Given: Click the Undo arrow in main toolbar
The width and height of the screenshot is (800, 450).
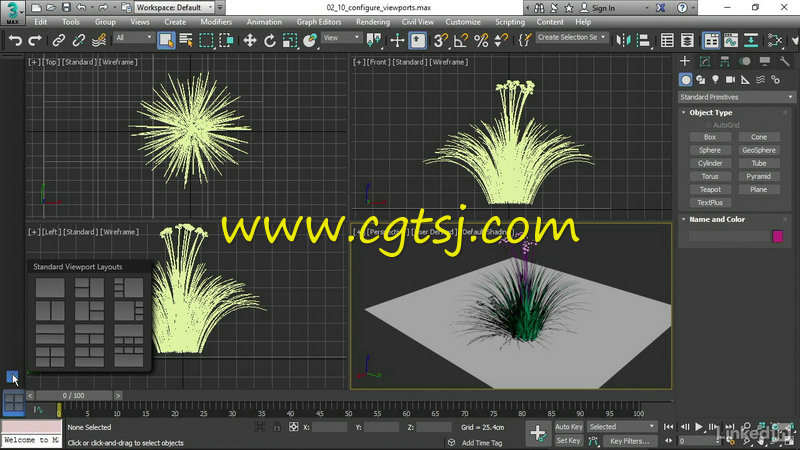Looking at the screenshot, I should pyautogui.click(x=15, y=40).
